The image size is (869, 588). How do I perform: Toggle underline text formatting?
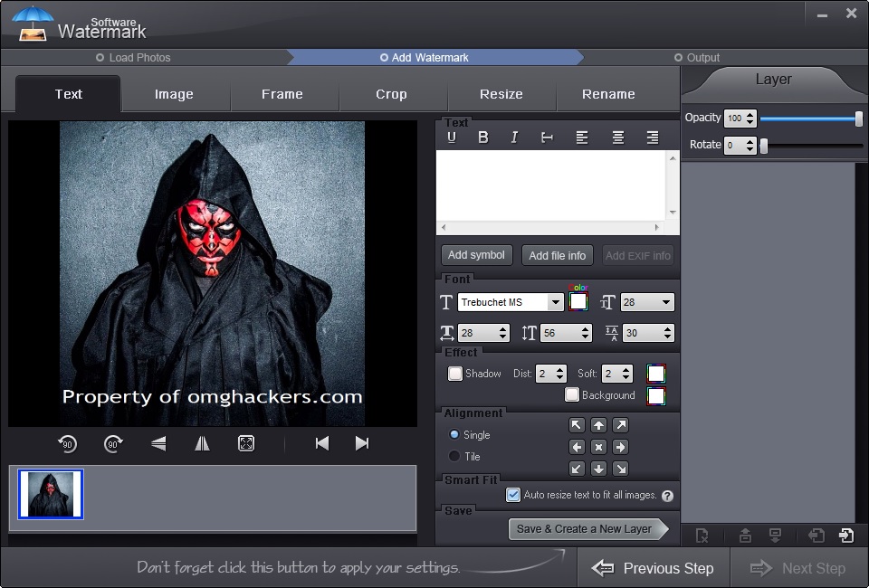452,138
